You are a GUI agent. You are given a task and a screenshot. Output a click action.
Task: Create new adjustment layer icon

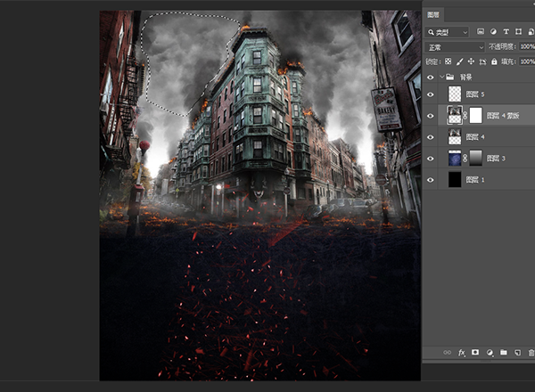click(489, 353)
